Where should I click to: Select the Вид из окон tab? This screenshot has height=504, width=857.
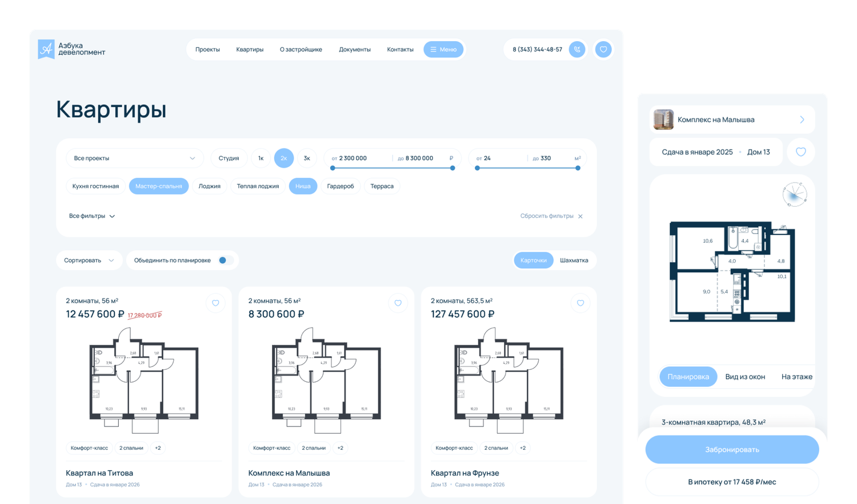click(744, 377)
